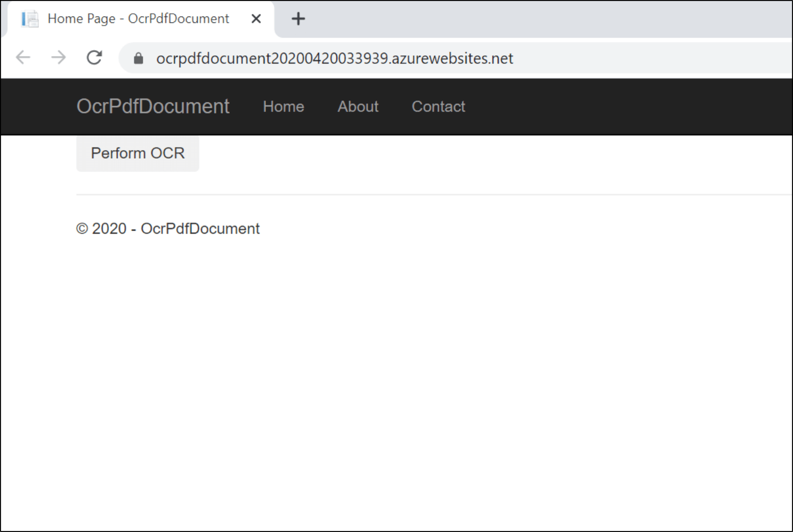Image resolution: width=793 pixels, height=532 pixels.
Task: Click the page favicon in the tab
Action: pos(30,19)
